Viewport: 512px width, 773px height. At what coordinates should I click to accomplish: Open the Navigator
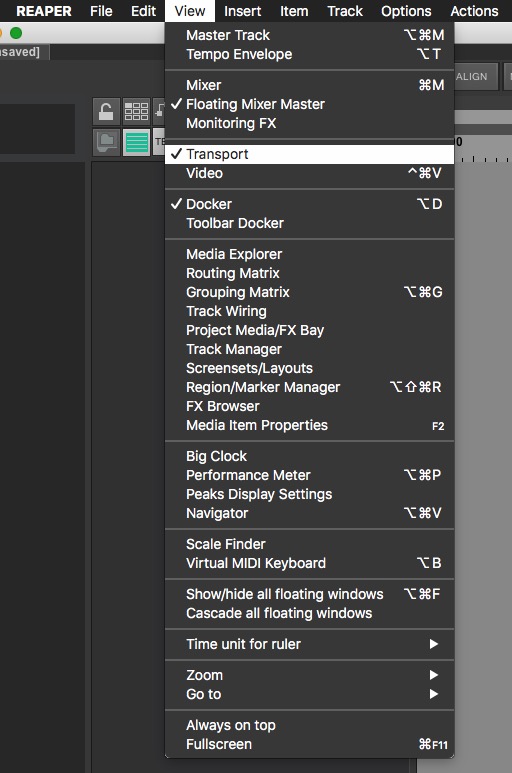309,513
